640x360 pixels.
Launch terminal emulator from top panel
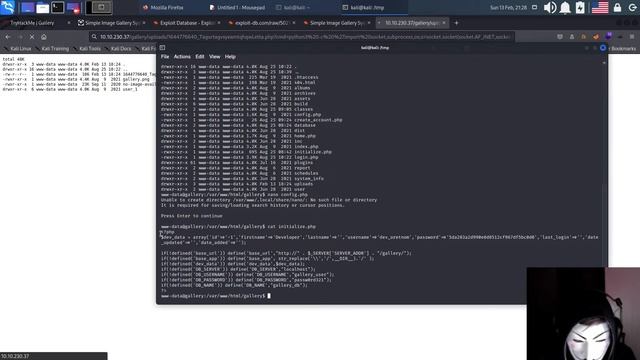click(58, 7)
